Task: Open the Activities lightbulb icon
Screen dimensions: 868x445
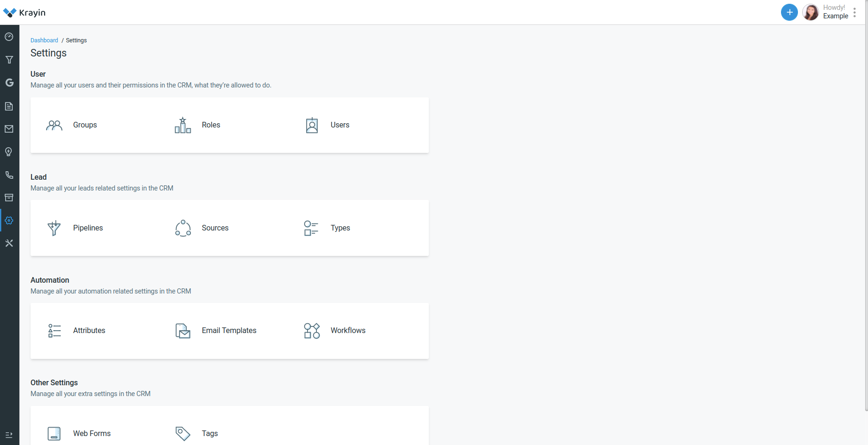Action: point(9,151)
